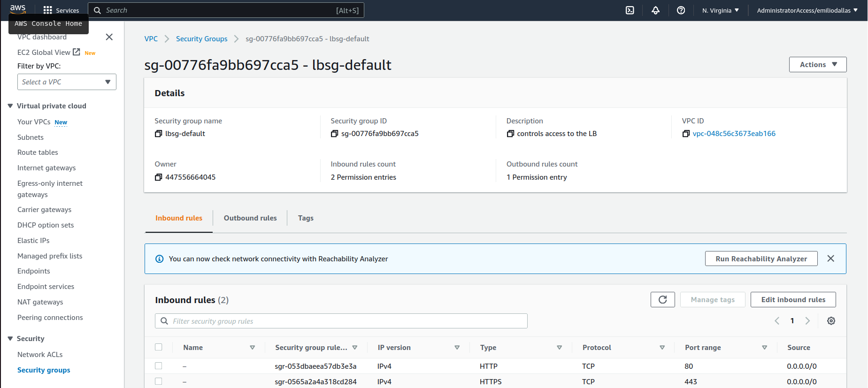Select all inbound rules checkbox

click(x=159, y=347)
